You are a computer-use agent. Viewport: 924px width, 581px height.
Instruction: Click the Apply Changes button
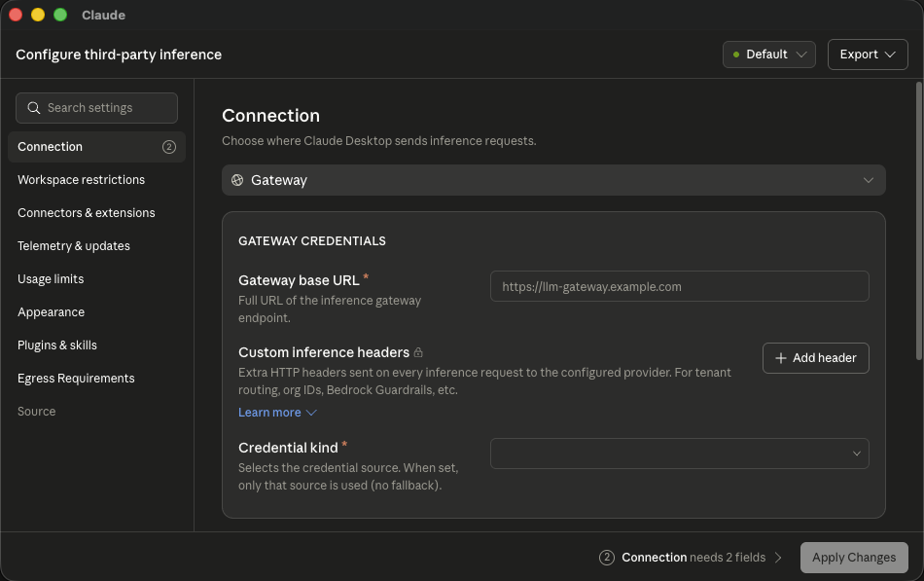tap(854, 558)
